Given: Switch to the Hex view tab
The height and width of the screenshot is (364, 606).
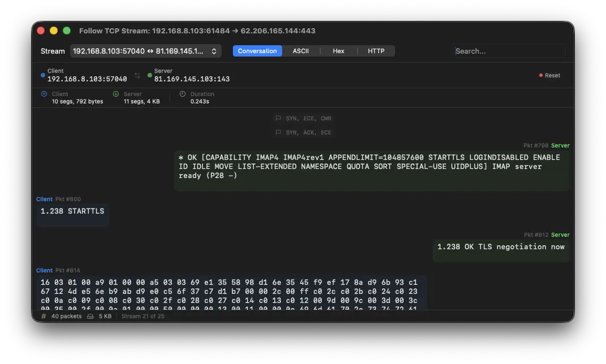Looking at the screenshot, I should point(338,51).
